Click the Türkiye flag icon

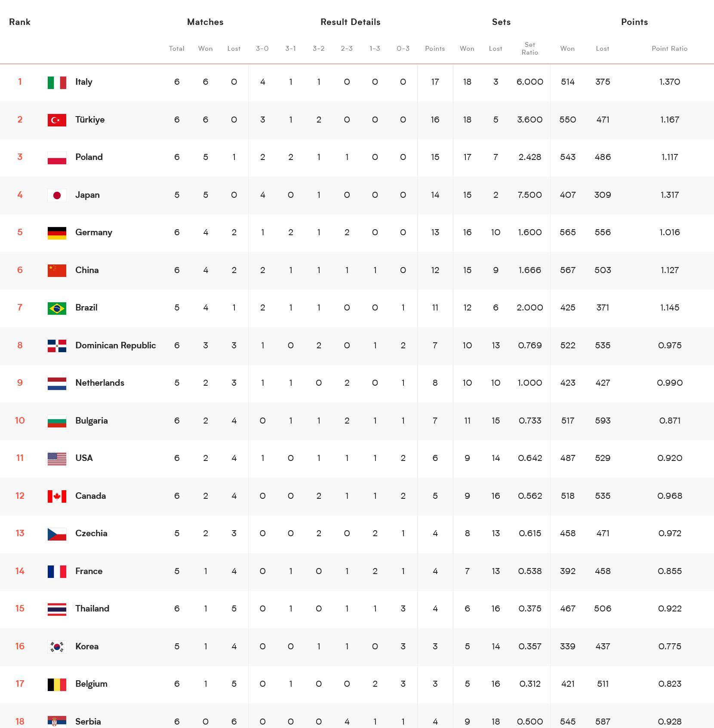click(x=57, y=120)
